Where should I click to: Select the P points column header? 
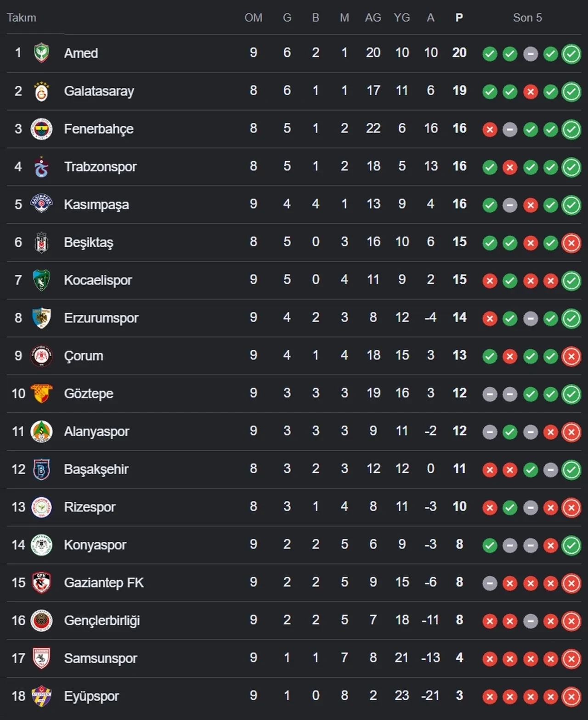coord(459,17)
